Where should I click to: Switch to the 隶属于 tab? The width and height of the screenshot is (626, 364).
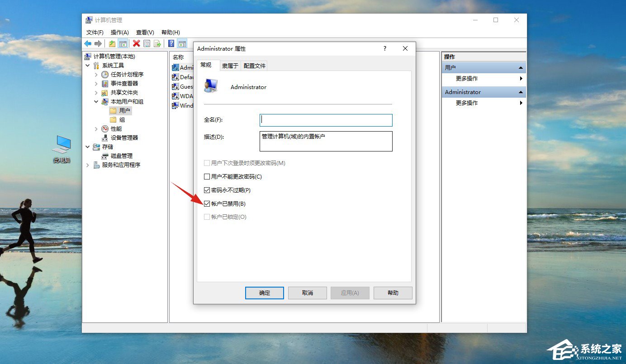coord(230,66)
